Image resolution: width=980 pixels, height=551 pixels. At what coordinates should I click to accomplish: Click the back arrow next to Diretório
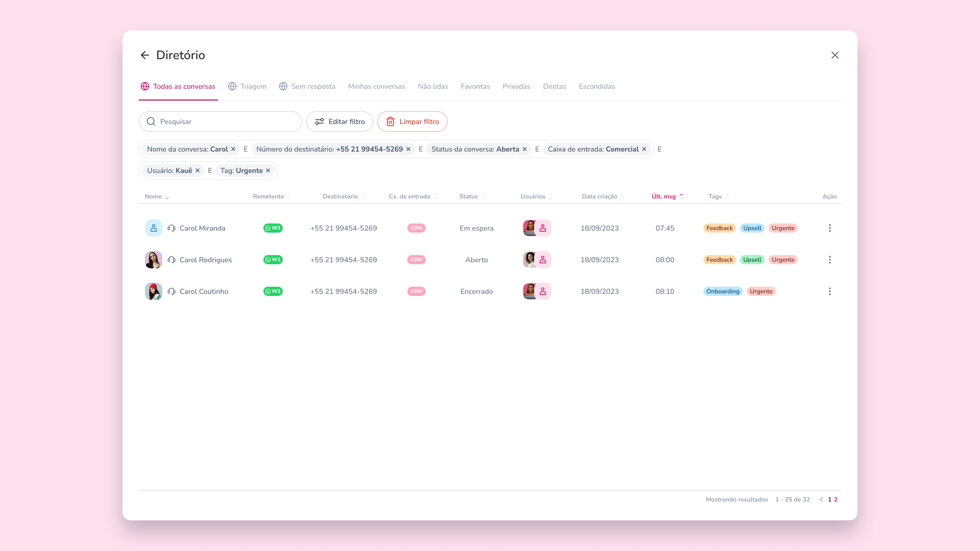144,55
